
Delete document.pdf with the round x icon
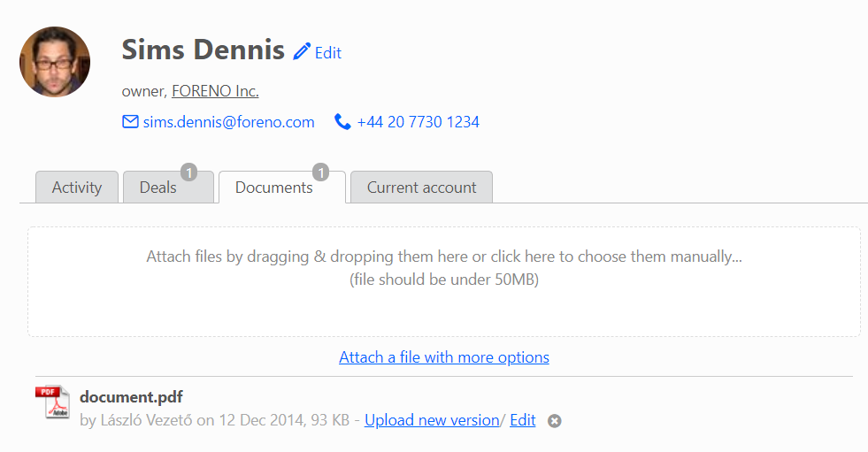coord(554,421)
